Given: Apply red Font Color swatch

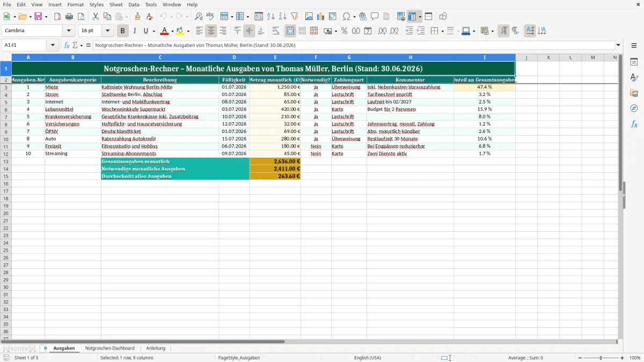Looking at the screenshot, I should (165, 31).
